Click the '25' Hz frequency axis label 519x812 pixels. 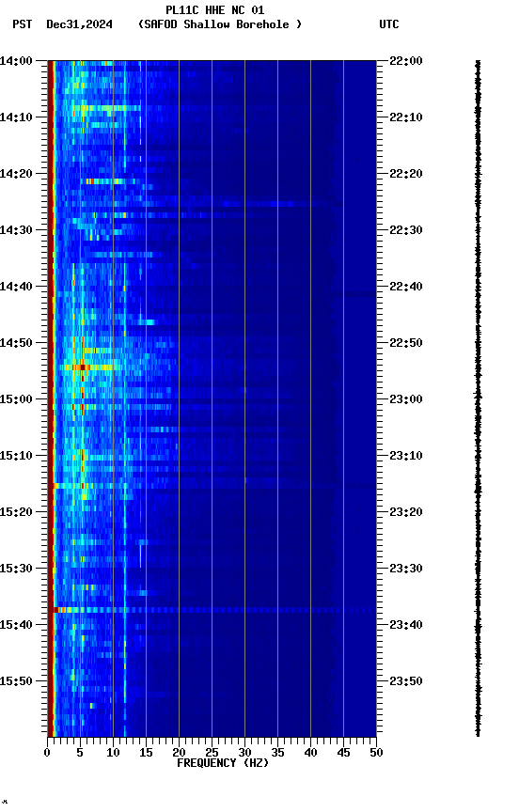212,753
